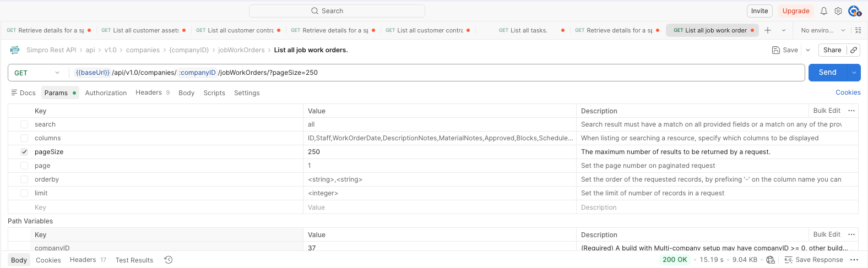
Task: Click Save Response button
Action: click(x=814, y=260)
